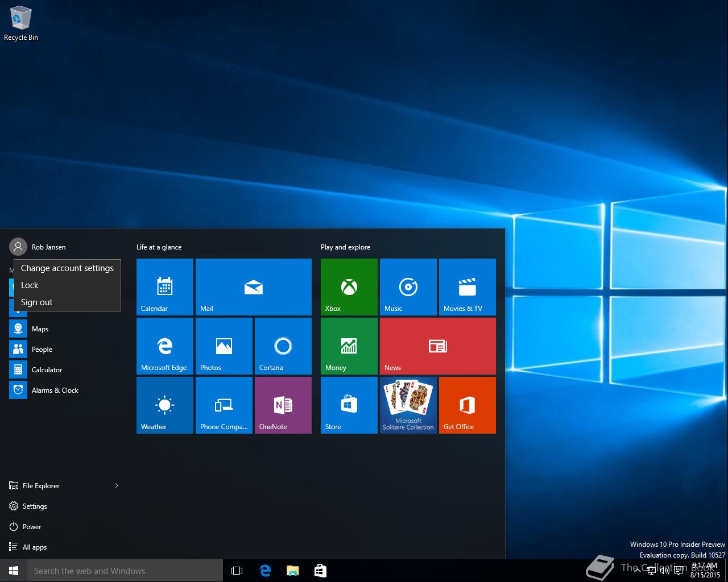Screen dimensions: 728x582
Task: Click the Windows Start button
Action: pyautogui.click(x=14, y=571)
